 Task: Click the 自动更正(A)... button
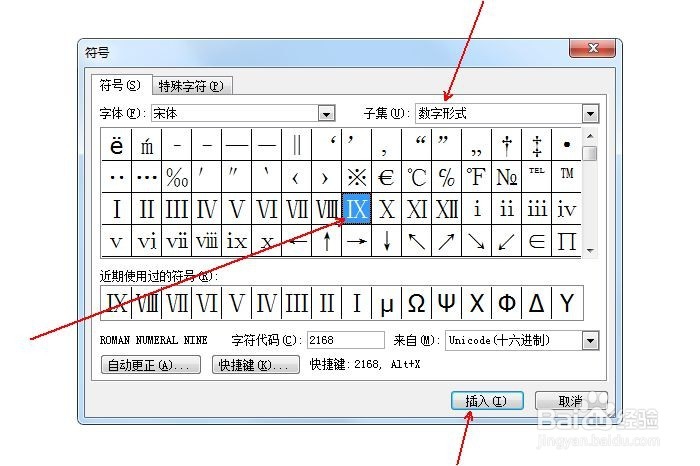151,365
